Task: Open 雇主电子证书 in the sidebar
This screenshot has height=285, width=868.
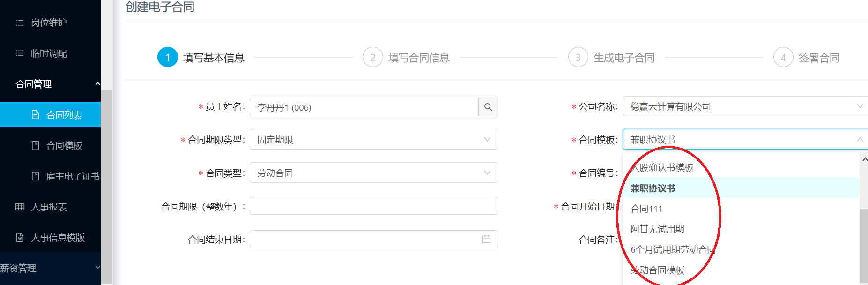Action: click(72, 176)
